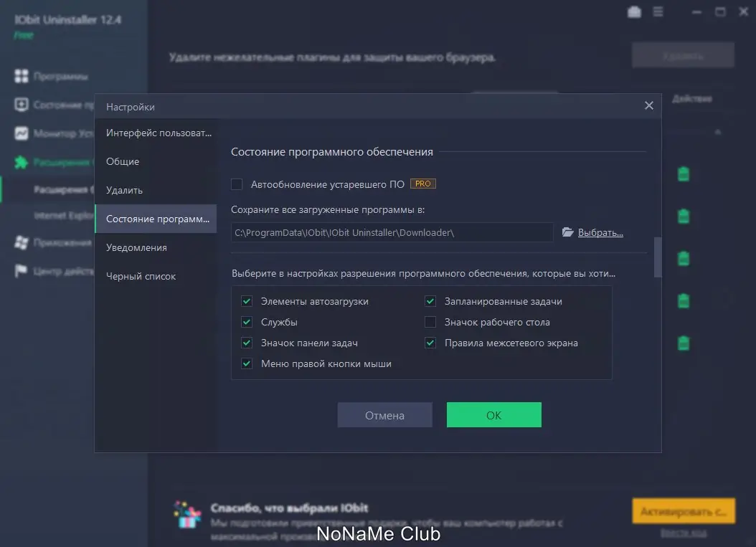756x547 pixels.
Task: Open the Удалить settings section
Action: 156,190
